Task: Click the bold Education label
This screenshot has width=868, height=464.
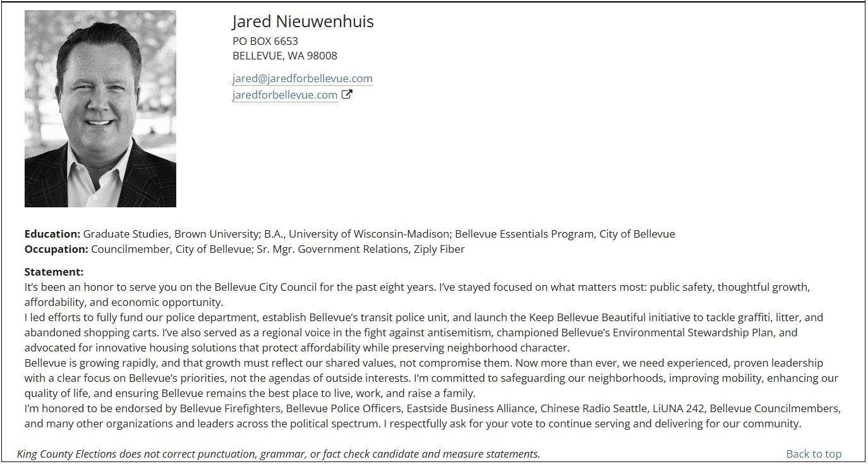Action: tap(52, 234)
